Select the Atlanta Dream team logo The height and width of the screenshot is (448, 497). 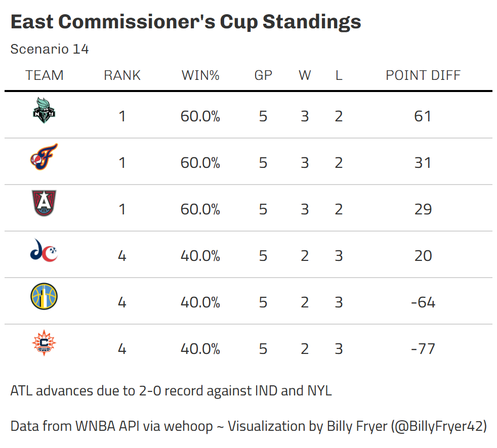44,204
